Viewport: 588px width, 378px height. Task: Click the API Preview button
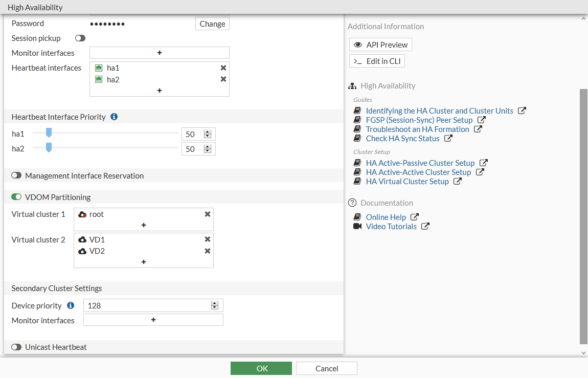click(380, 45)
